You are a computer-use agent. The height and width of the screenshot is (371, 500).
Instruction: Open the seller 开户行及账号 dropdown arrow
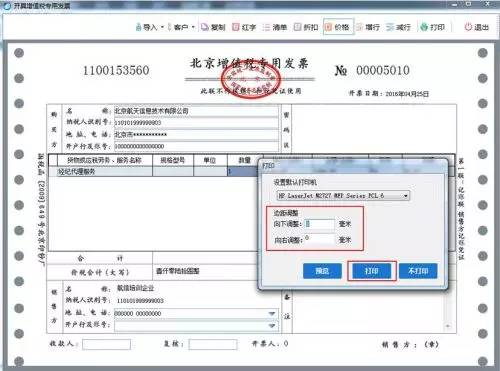coord(272,326)
